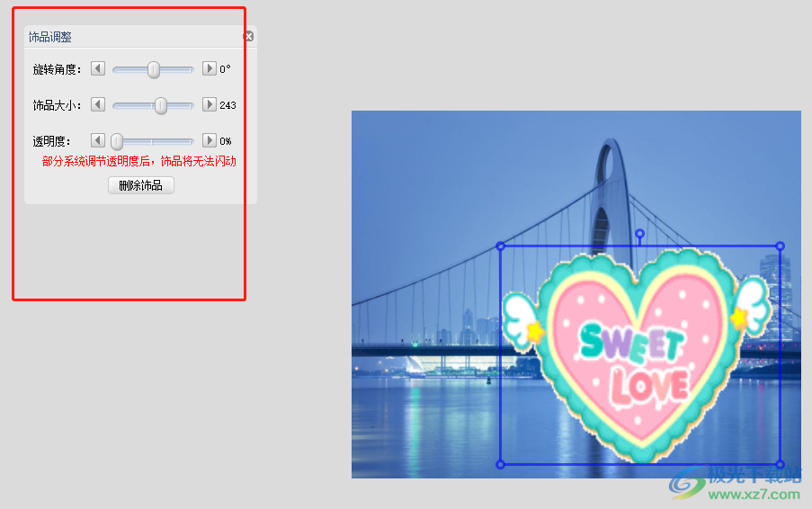Screen dimensions: 812x509
Task: Click the red transparency warning text
Action: pos(139,161)
